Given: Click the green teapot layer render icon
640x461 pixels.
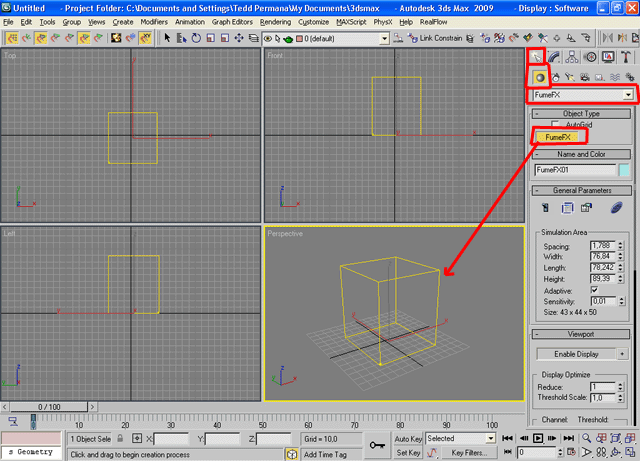Looking at the screenshot, I should (289, 39).
